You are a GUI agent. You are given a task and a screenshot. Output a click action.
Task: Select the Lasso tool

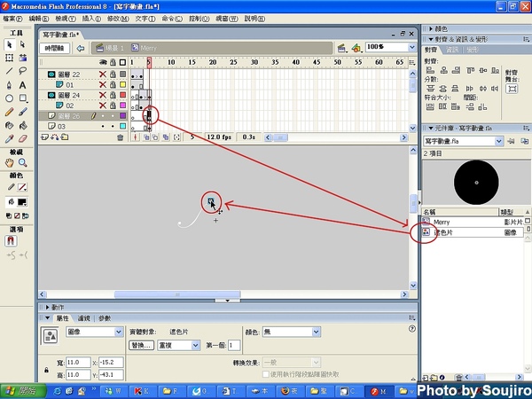22,71
